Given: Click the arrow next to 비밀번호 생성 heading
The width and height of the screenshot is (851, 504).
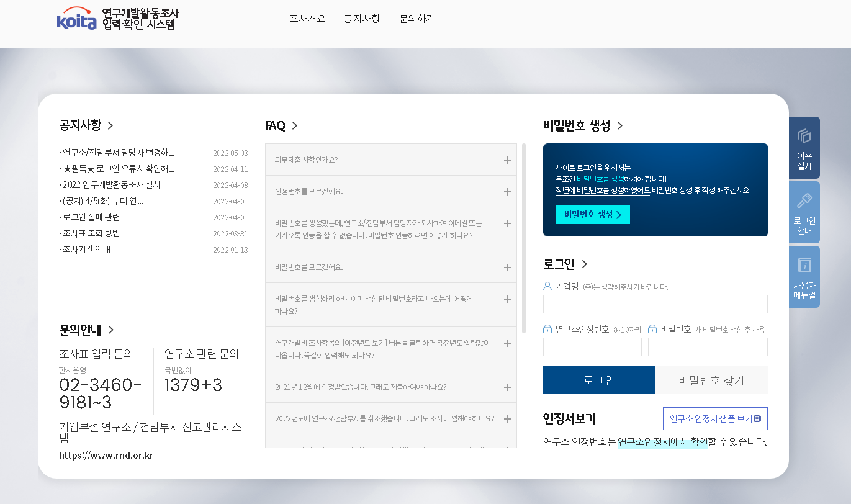Looking at the screenshot, I should [x=619, y=125].
